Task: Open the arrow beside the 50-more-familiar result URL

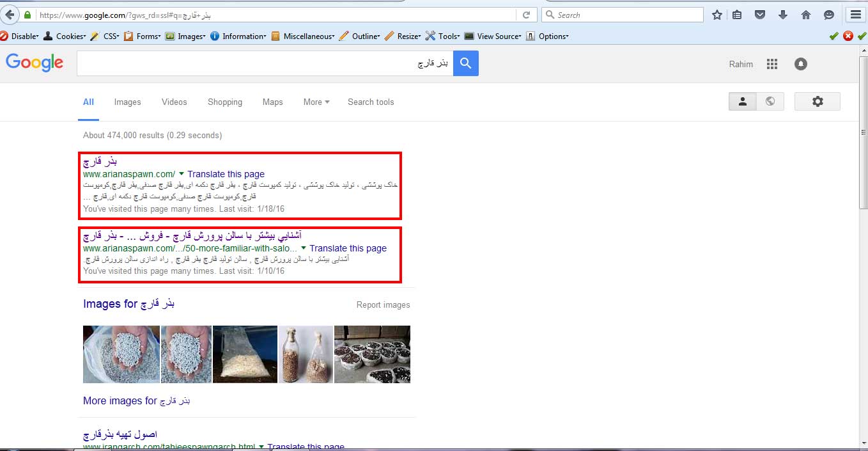Action: click(x=304, y=248)
